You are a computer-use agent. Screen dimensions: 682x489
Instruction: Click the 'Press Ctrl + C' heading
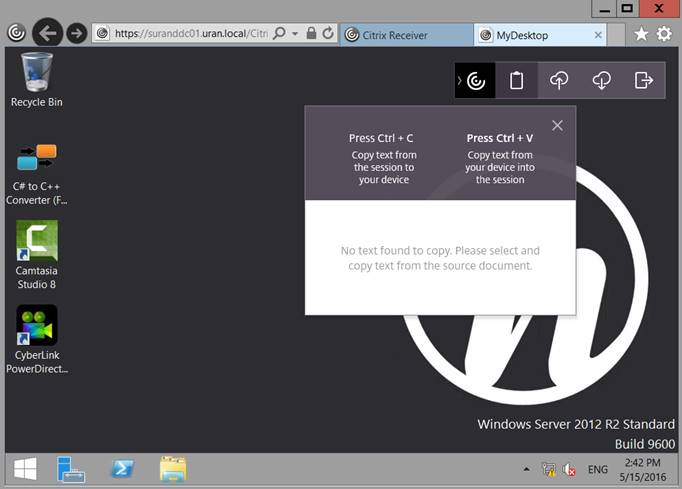[381, 138]
